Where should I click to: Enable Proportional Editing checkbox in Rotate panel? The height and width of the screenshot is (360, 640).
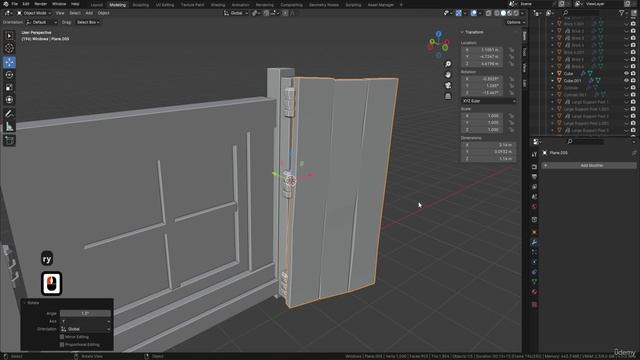point(62,344)
